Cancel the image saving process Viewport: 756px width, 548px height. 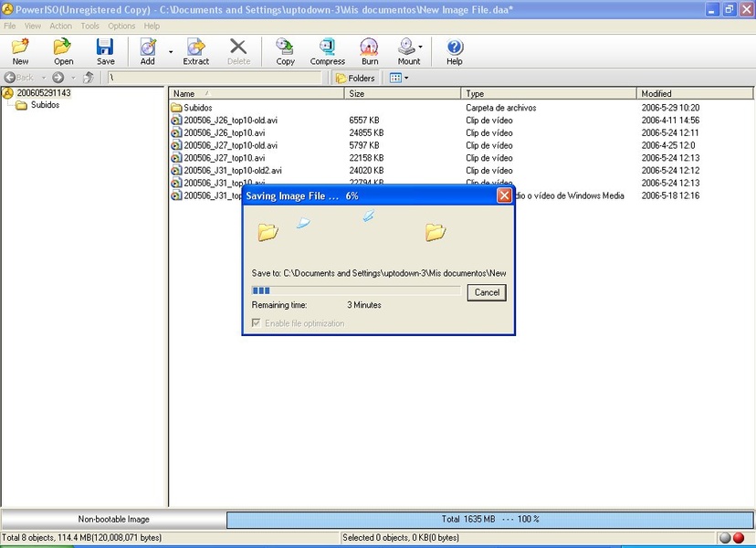point(487,292)
